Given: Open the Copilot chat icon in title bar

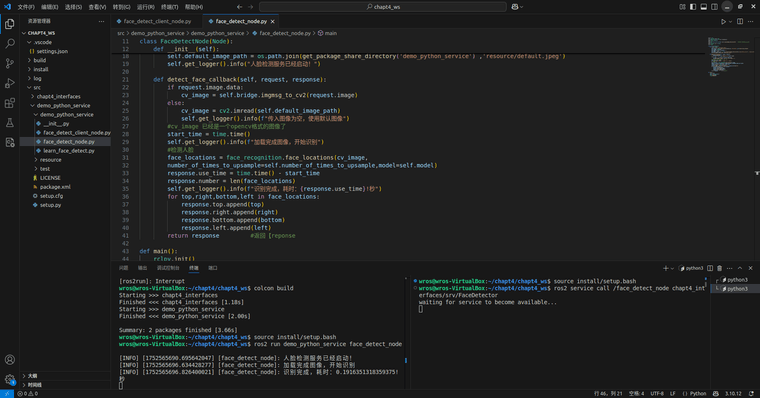Looking at the screenshot, I should (515, 7).
